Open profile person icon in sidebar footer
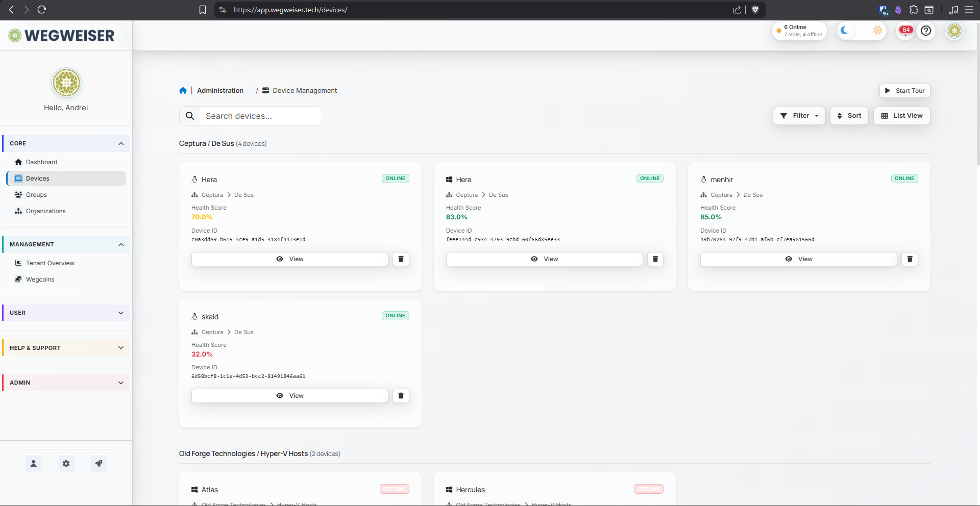 tap(33, 464)
